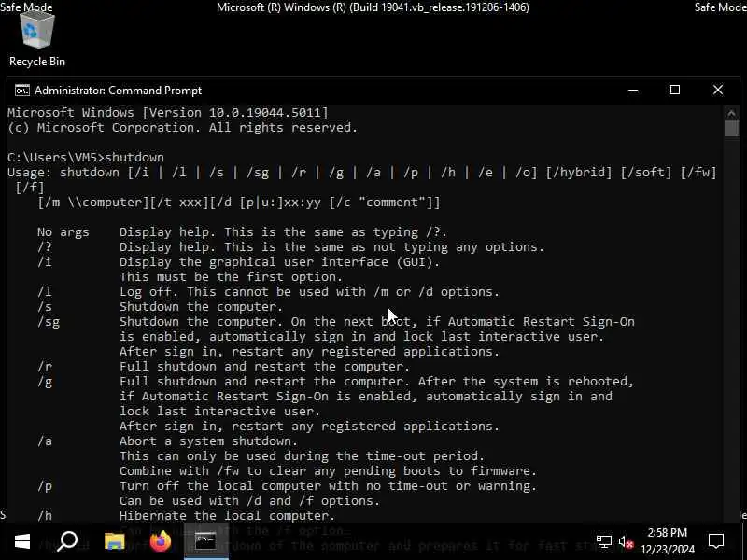This screenshot has height=560, width=747.
Task: Click the '/sg' option label
Action: click(x=49, y=322)
